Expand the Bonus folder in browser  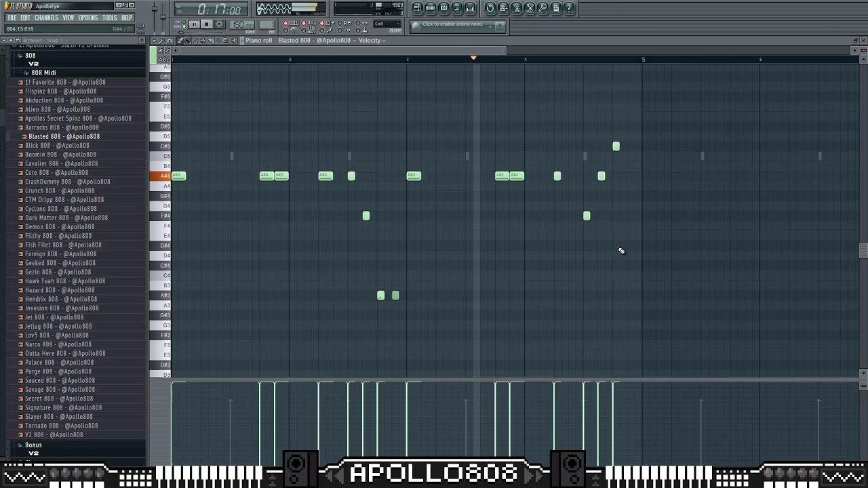click(20, 445)
